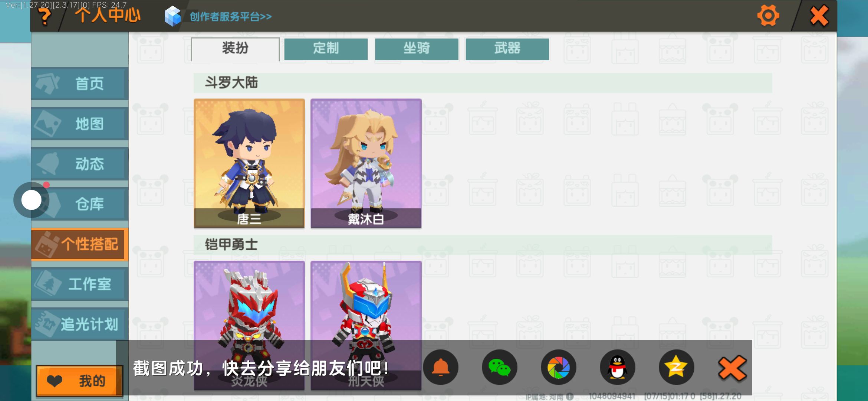The width and height of the screenshot is (868, 401).
Task: Select the 唐三 skin card
Action: pos(249,163)
